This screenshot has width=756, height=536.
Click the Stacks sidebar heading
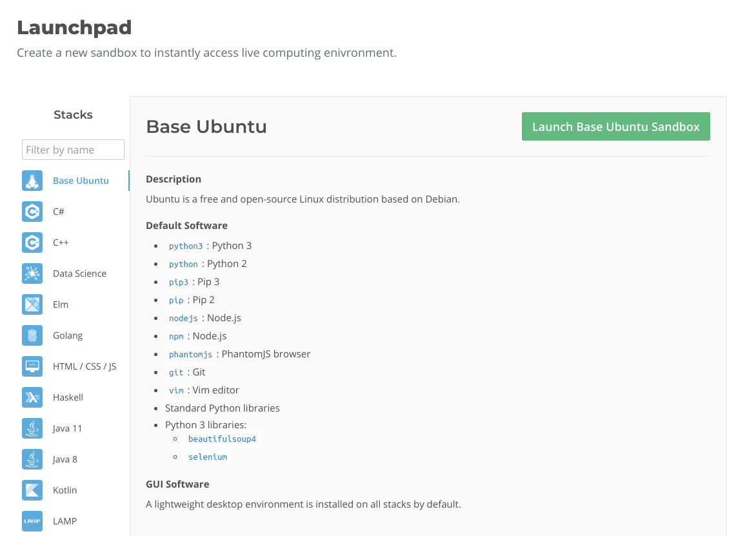click(x=73, y=115)
